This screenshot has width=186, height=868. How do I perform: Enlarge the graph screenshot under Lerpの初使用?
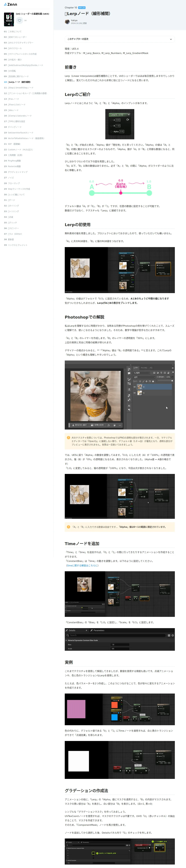point(120,270)
